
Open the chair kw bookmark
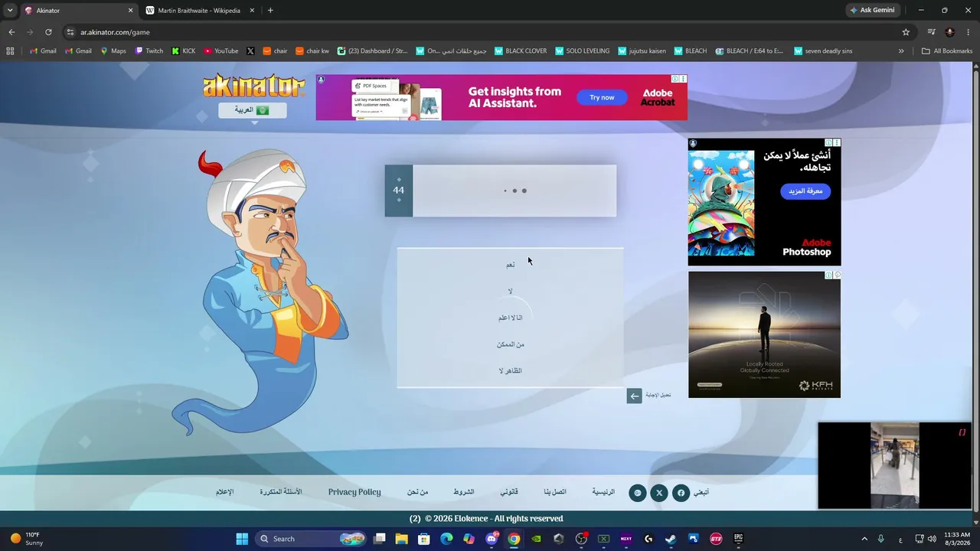312,51
